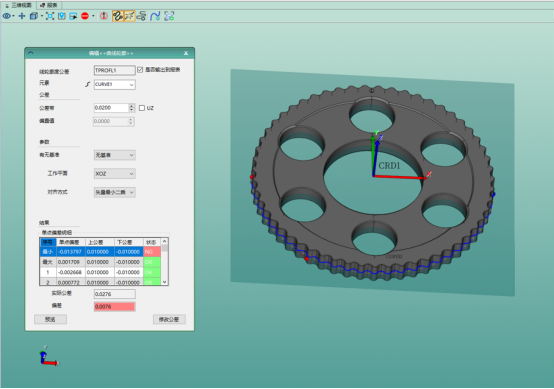Toggle the highlighted dashed vector display icon
554x389 pixels.
pyautogui.click(x=129, y=16)
